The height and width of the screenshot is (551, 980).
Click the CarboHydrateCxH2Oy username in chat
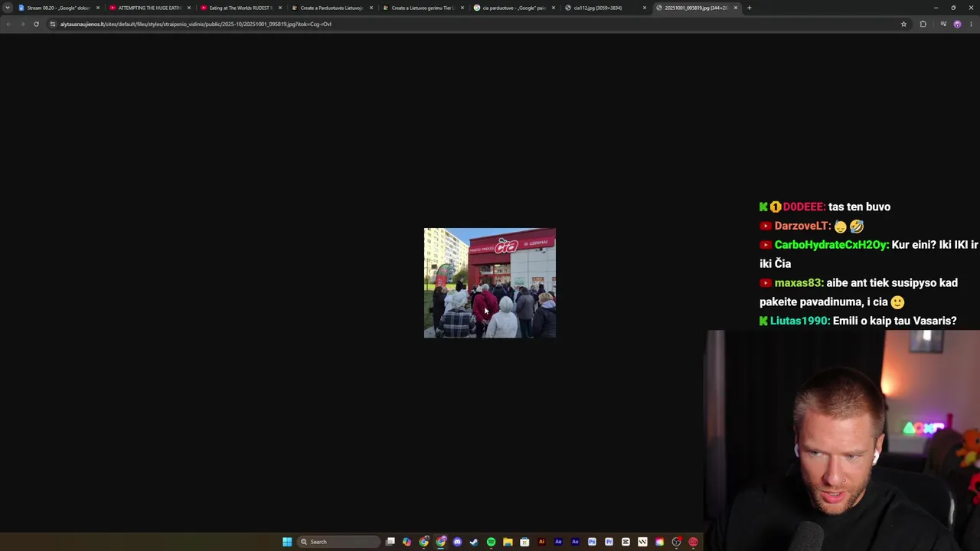[831, 245]
